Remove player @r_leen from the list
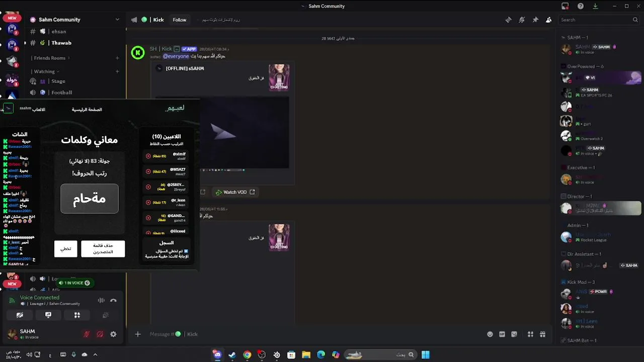 (148, 202)
